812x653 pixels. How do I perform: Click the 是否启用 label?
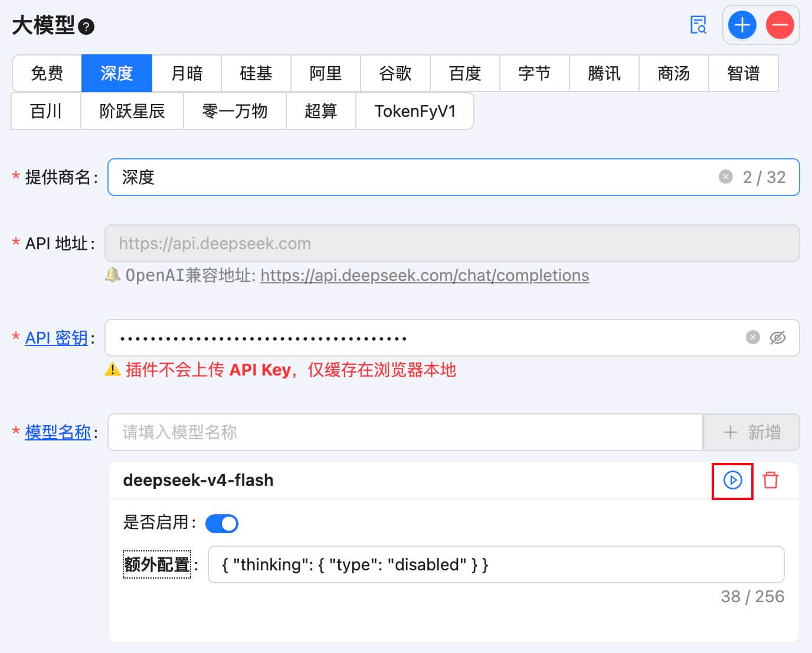click(x=156, y=522)
